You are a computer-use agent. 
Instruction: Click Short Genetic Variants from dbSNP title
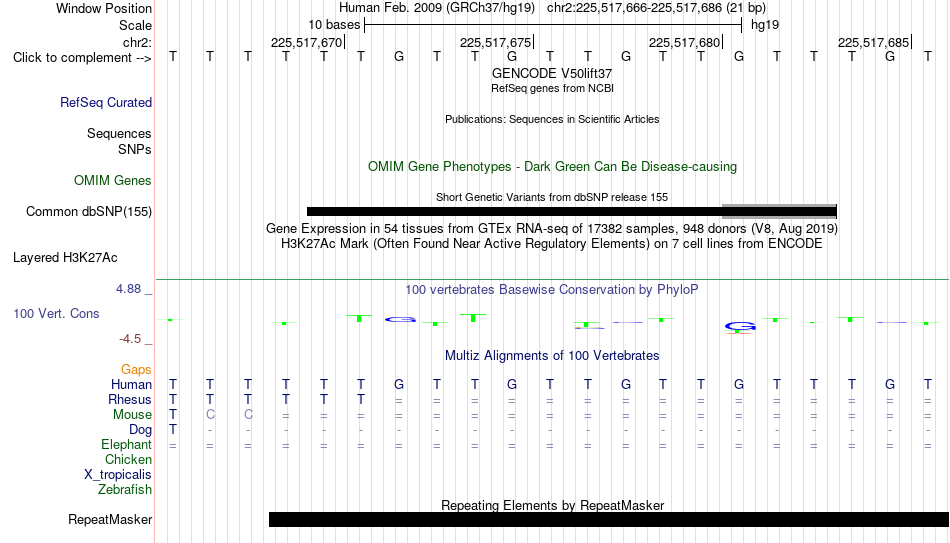tap(552, 198)
